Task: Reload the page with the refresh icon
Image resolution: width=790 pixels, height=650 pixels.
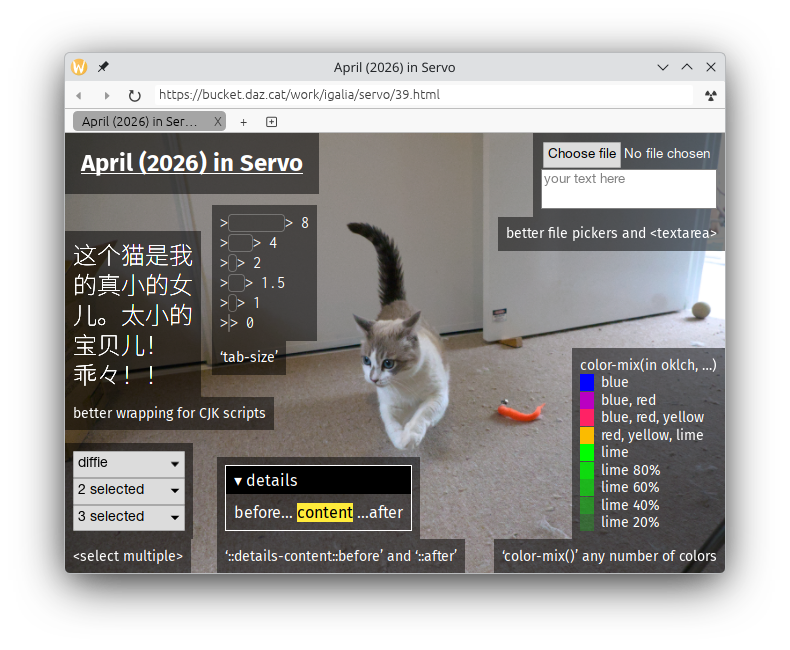Action: click(x=135, y=95)
